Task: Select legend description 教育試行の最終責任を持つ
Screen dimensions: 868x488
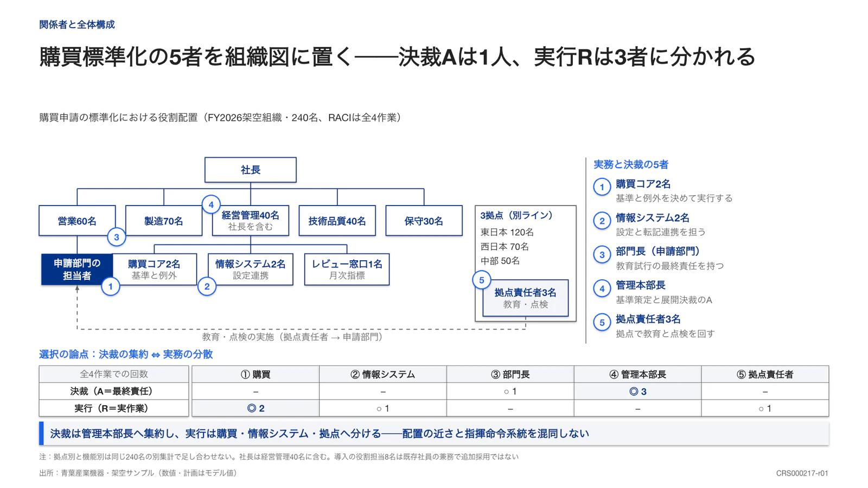Action: pos(669,266)
